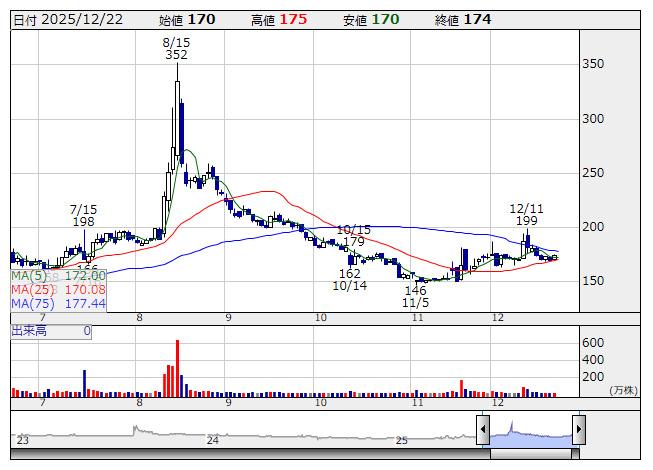Click the 8/15 peak label at 352
Image resolution: width=653 pixels, height=470 pixels.
[177, 49]
